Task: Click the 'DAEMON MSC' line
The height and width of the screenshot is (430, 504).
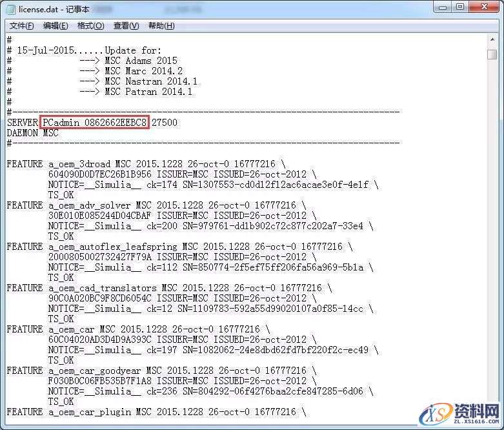Action: [32, 133]
